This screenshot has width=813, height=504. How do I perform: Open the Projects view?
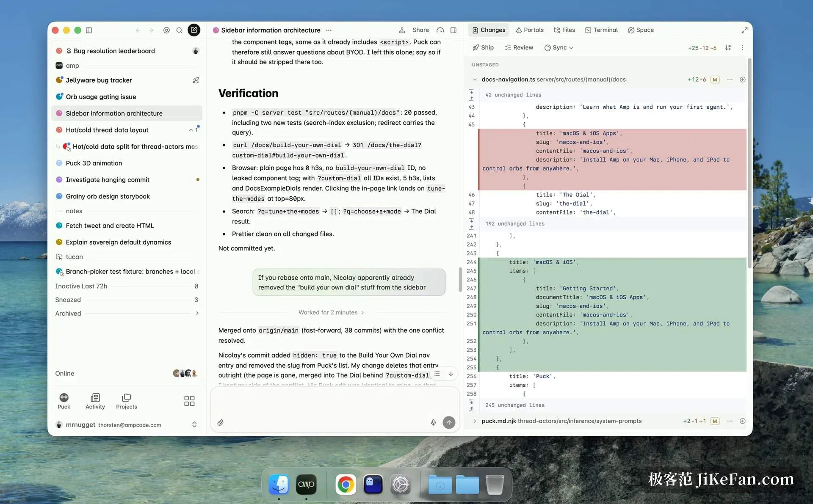127,401
